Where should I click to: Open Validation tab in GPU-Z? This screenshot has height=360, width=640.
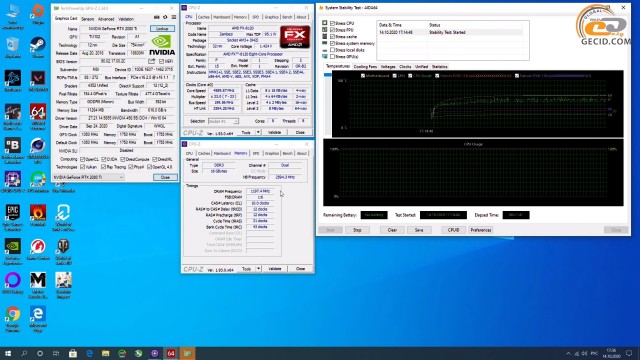pyautogui.click(x=126, y=19)
